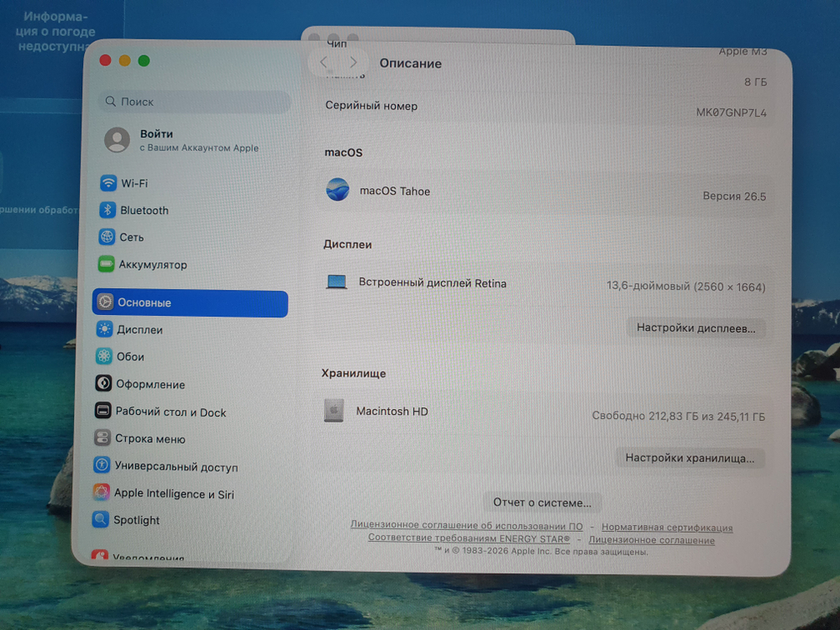Click the built-in Retina display laptop icon
This screenshot has height=630, width=840.
337,281
